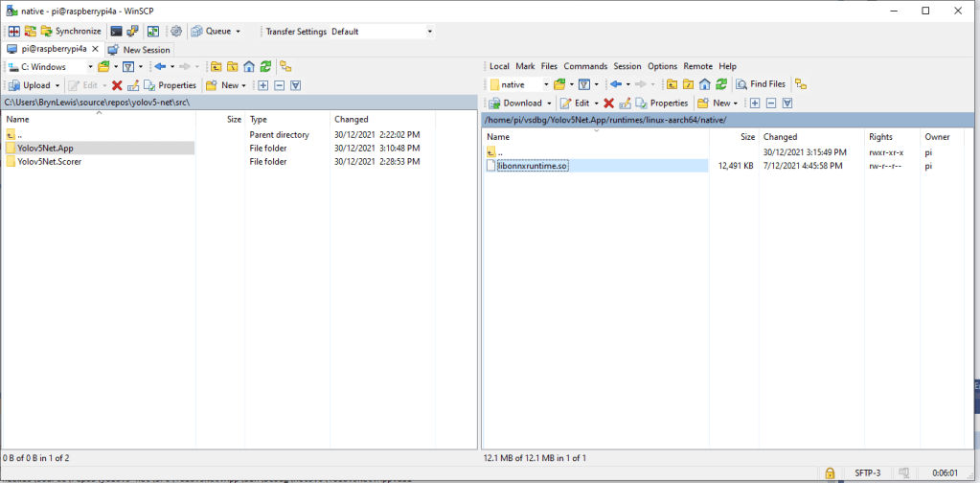The height and width of the screenshot is (483, 980).
Task: Expand the remote native directory dropdown
Action: point(544,84)
